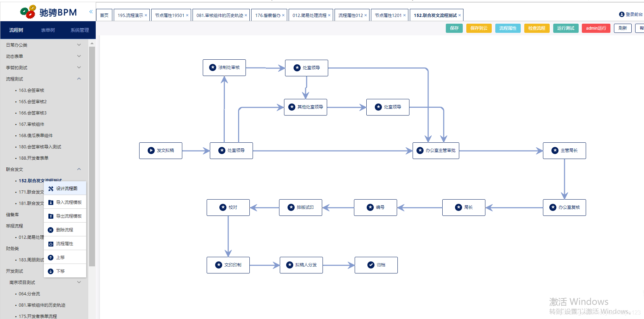Click the star icon on 拟稿人分发 node
This screenshot has height=319, width=644.
[x=290, y=265]
